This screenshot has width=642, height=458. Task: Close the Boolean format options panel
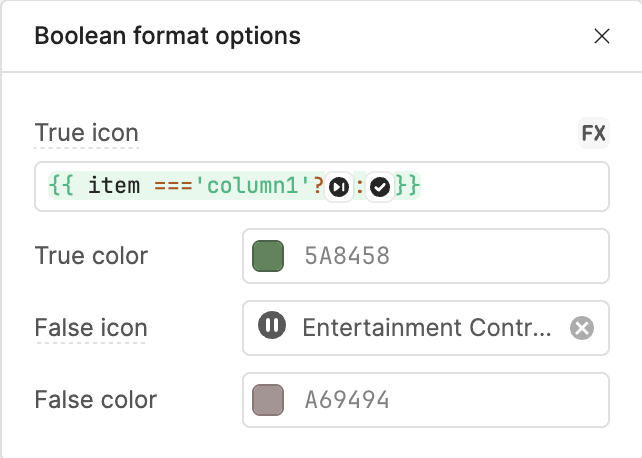(601, 36)
